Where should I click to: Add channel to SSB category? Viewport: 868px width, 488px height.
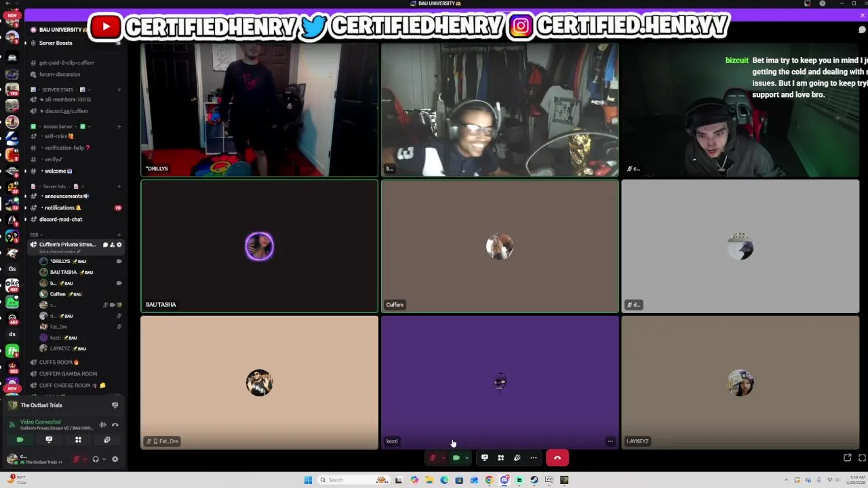point(119,235)
